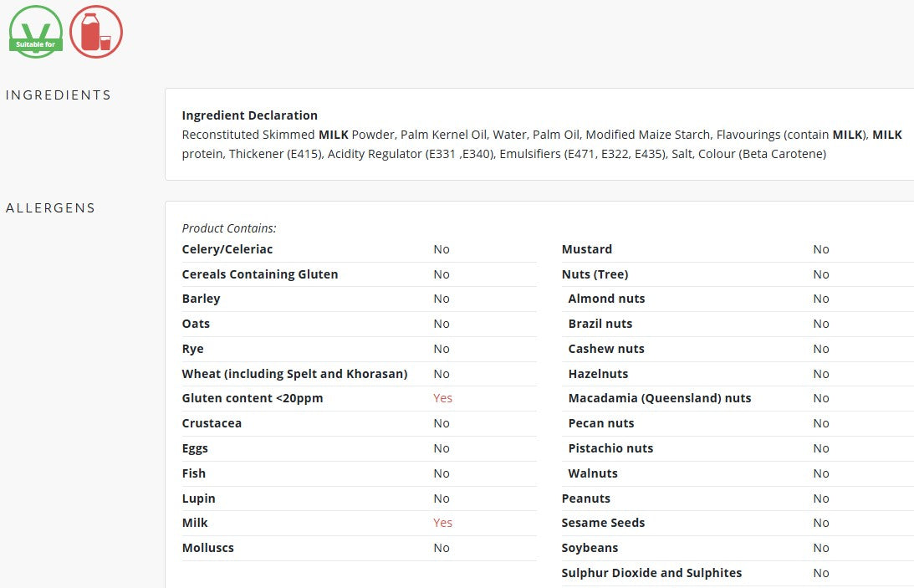Select the Mustard allergen label
914x588 pixels.
(x=586, y=249)
